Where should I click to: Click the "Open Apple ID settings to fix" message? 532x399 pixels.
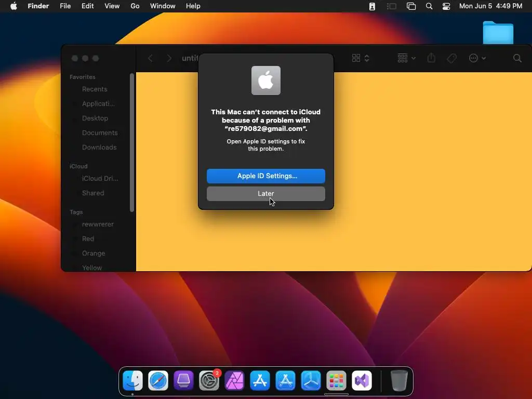point(266,141)
